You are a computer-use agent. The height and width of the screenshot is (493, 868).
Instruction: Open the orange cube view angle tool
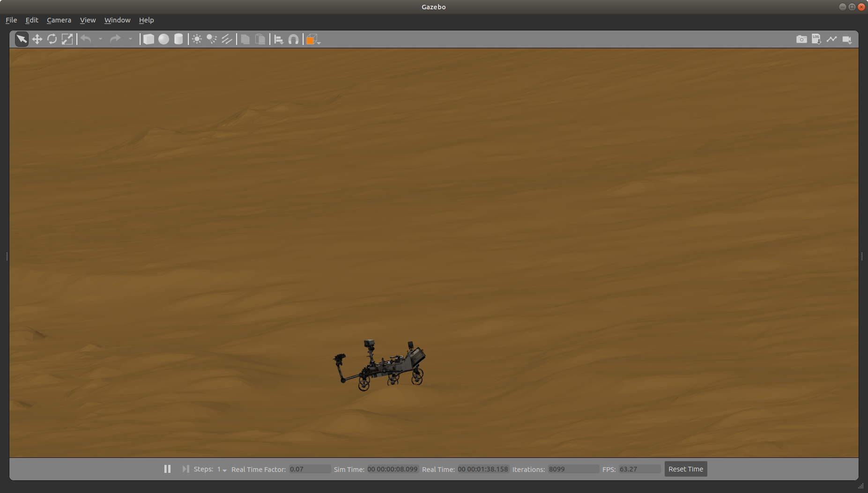point(313,39)
